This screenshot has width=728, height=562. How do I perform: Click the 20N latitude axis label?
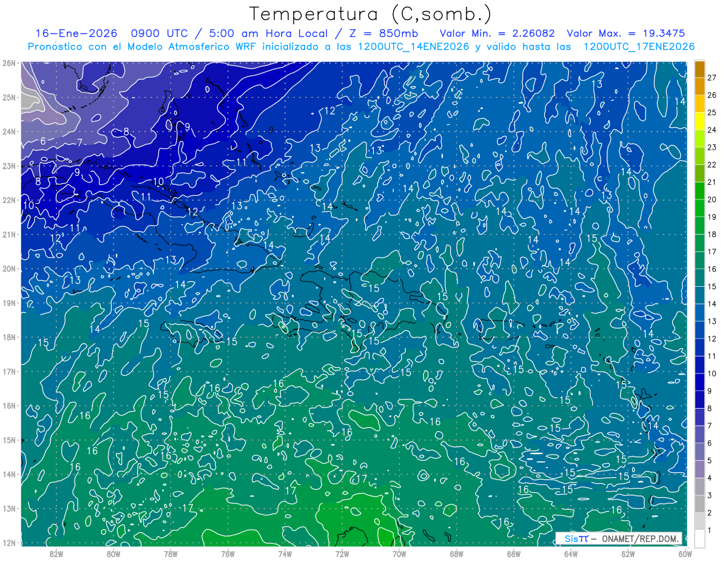(8, 268)
